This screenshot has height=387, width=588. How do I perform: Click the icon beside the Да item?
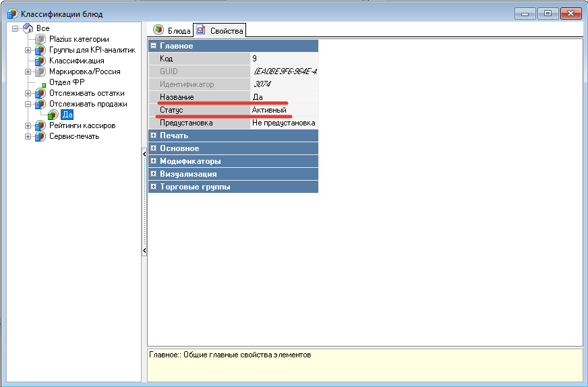[x=53, y=115]
